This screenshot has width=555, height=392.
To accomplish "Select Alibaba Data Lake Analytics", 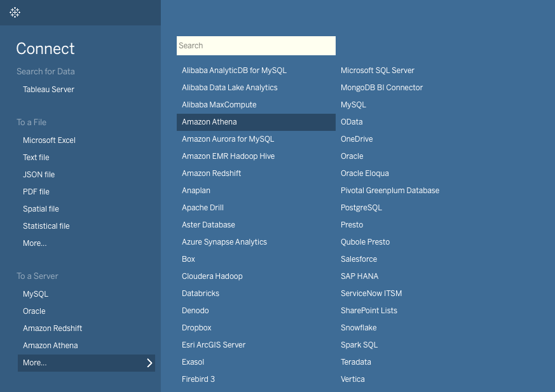I will coord(230,88).
